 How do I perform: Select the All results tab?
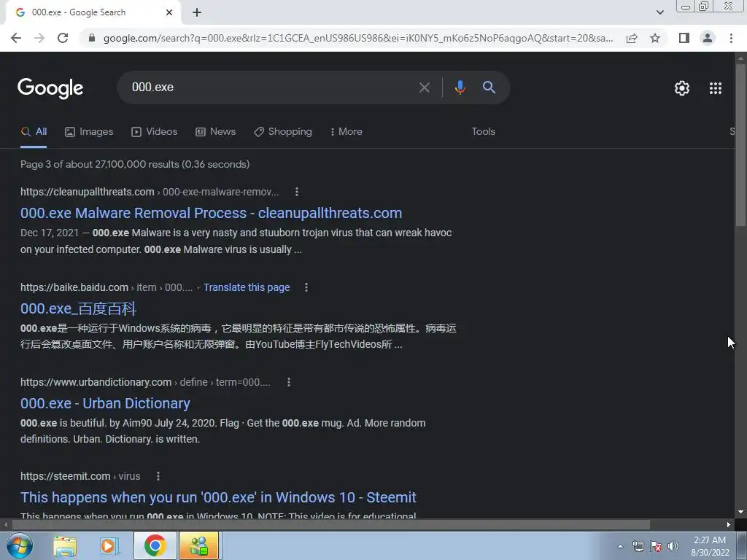(34, 132)
